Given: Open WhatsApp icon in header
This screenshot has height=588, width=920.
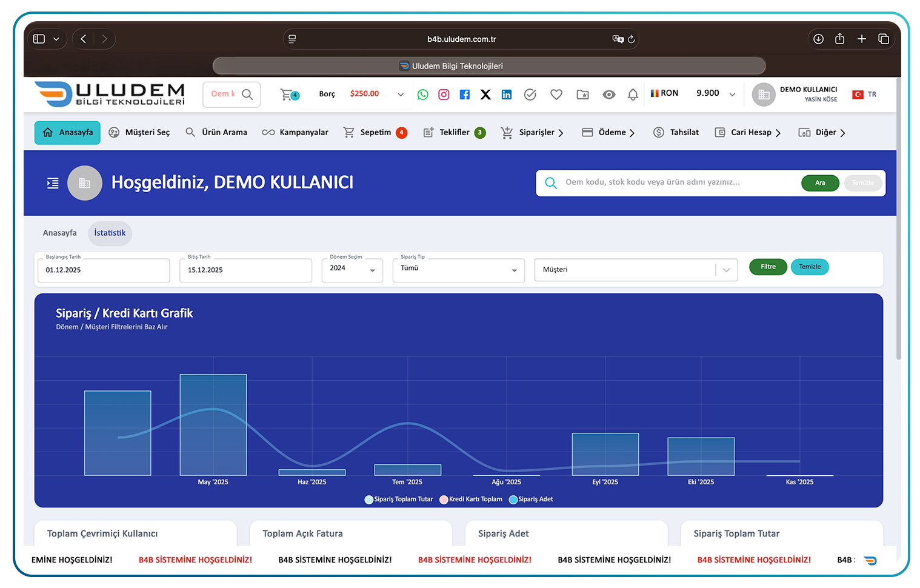Looking at the screenshot, I should point(422,95).
